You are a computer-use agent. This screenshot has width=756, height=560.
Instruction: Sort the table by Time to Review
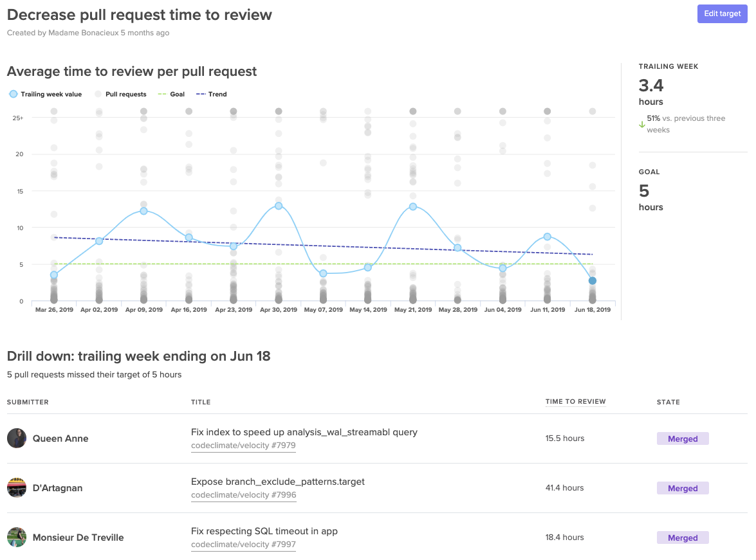575,401
